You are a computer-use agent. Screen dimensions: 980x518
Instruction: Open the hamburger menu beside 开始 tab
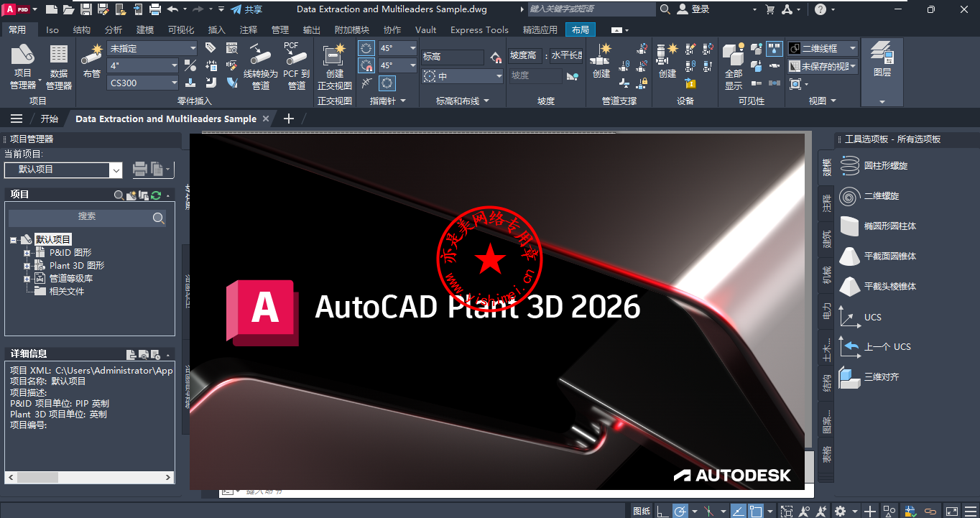pyautogui.click(x=17, y=119)
